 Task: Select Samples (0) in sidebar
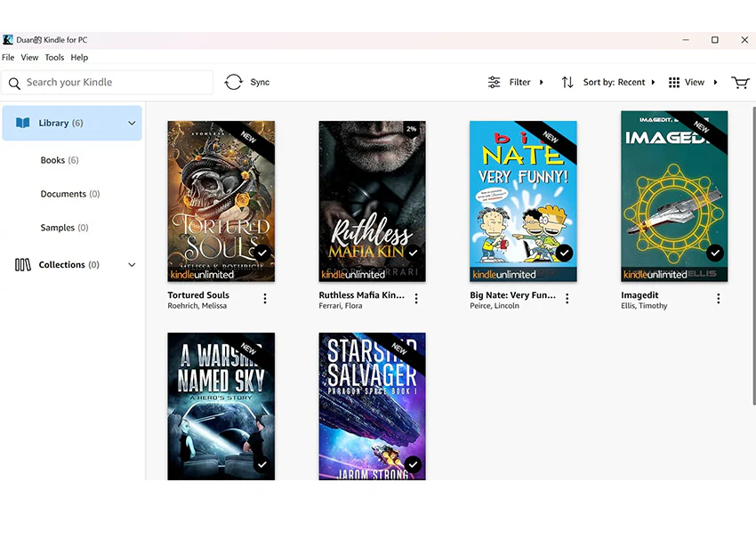click(64, 228)
